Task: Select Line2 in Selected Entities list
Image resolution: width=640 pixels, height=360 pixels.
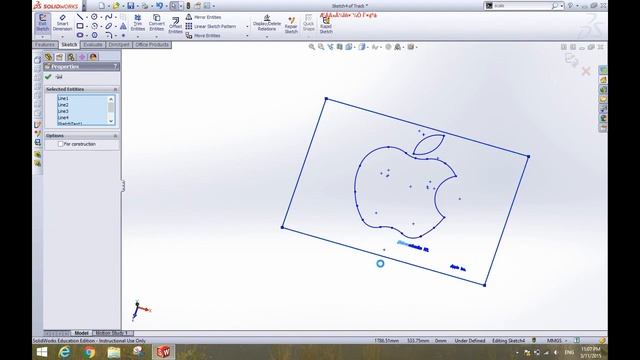Action: (x=63, y=105)
